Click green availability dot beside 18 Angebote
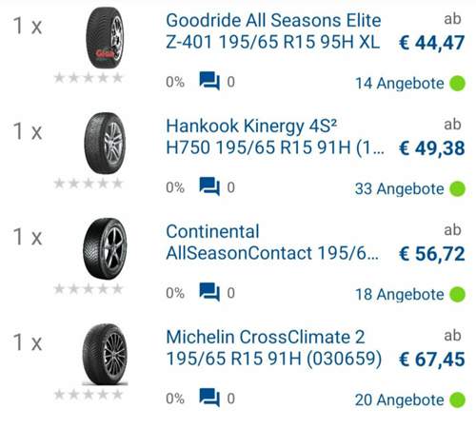476x448 pixels. coord(457,294)
